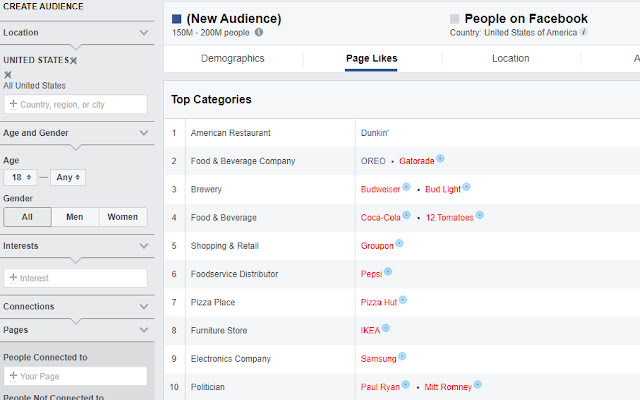Screen dimensions: 640x400
Task: Click the plus icon in the Your Page field
Action: pyautogui.click(x=13, y=376)
